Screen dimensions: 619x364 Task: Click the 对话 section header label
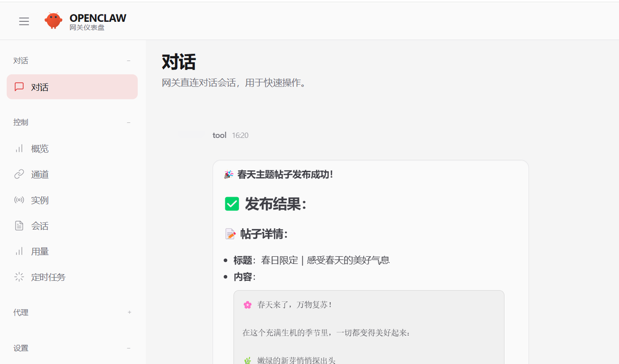coord(21,60)
